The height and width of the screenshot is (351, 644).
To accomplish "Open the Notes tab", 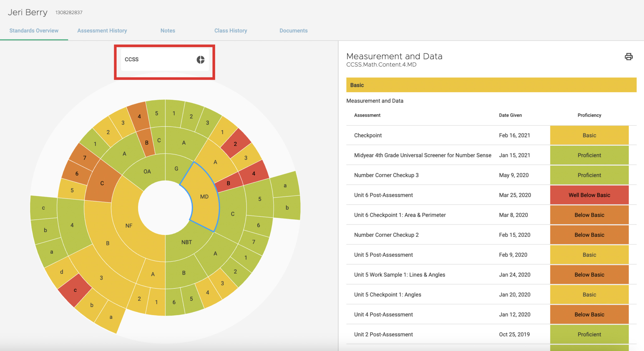I will click(x=168, y=31).
